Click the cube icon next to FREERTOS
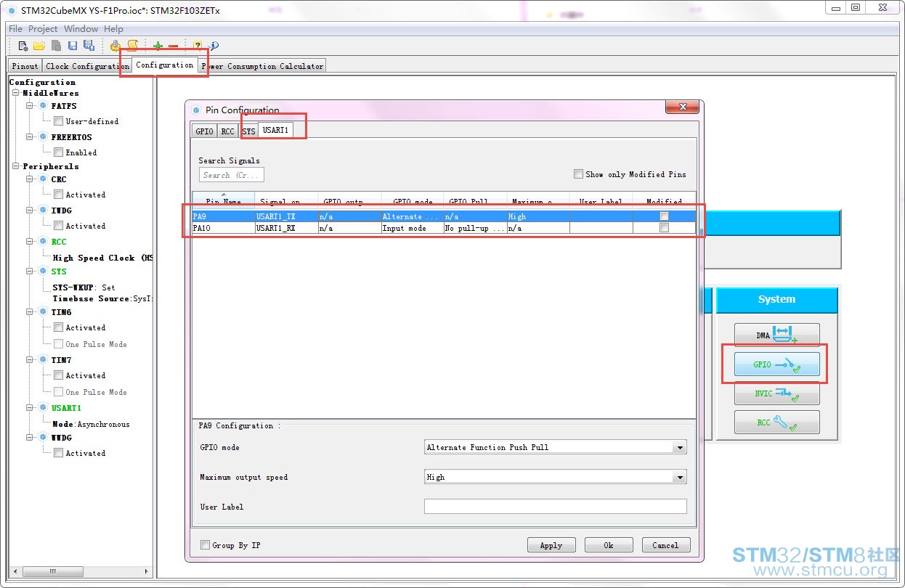 coord(43,136)
